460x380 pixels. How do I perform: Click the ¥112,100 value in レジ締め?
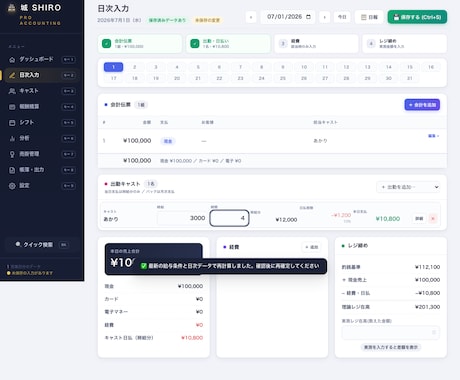click(427, 267)
